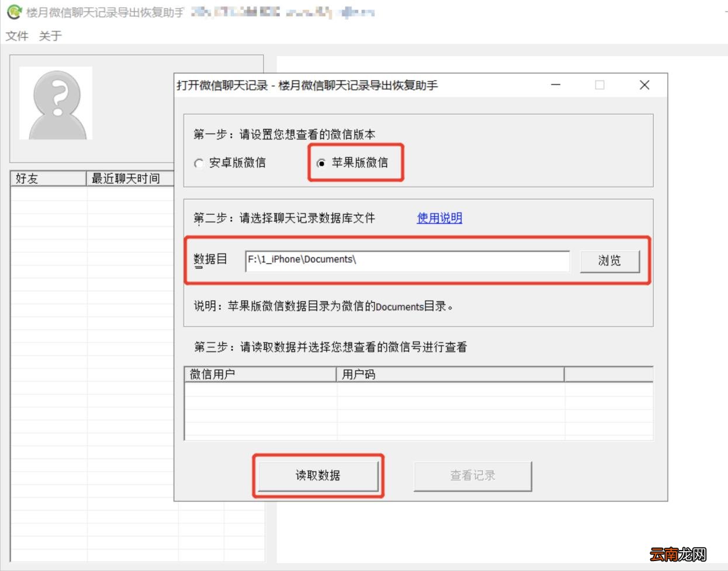Click the 第一步 version instruction text
The width and height of the screenshot is (728, 571).
point(285,134)
